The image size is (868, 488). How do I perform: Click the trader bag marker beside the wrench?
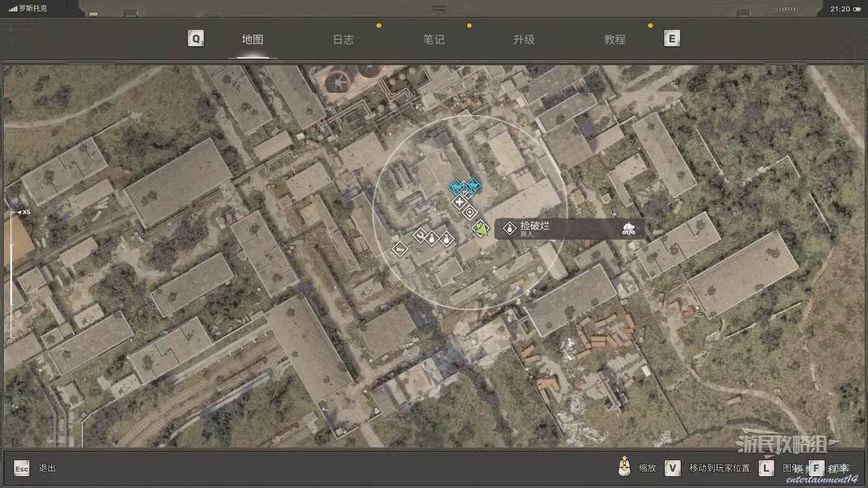[x=432, y=238]
